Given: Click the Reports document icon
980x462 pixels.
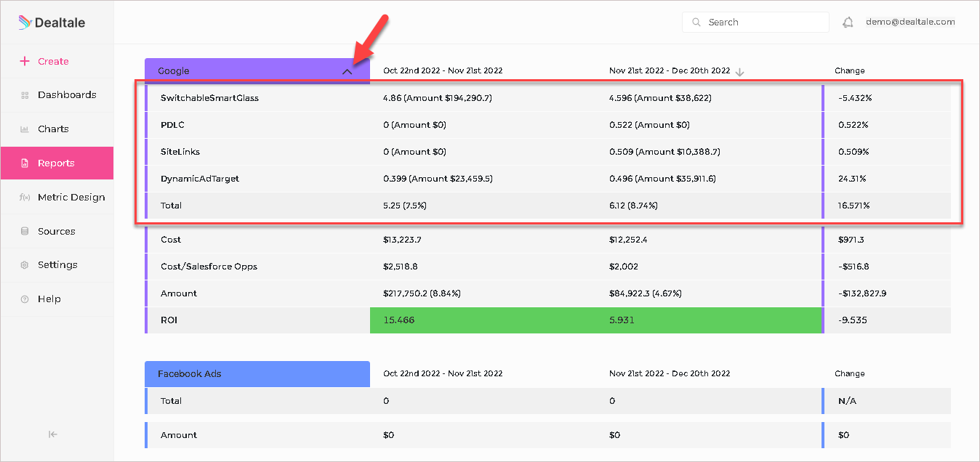Looking at the screenshot, I should 25,163.
